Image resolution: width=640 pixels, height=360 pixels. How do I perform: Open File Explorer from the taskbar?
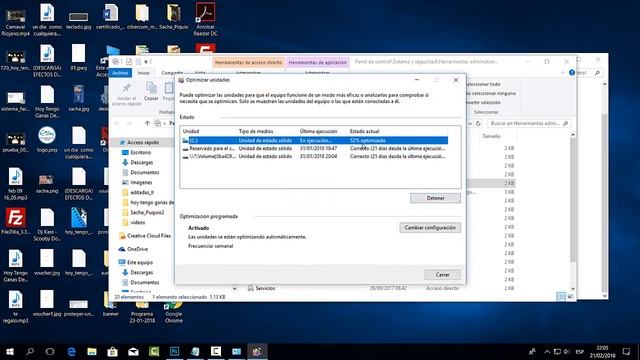(92, 351)
